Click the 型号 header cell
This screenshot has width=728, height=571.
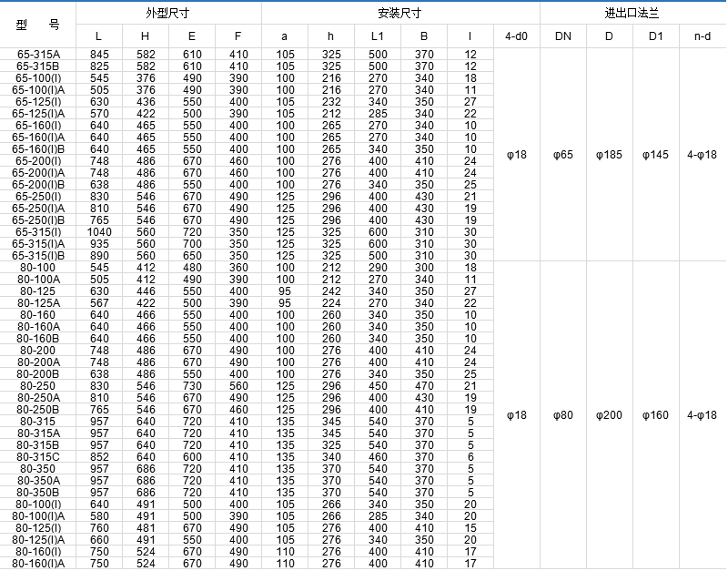click(38, 25)
